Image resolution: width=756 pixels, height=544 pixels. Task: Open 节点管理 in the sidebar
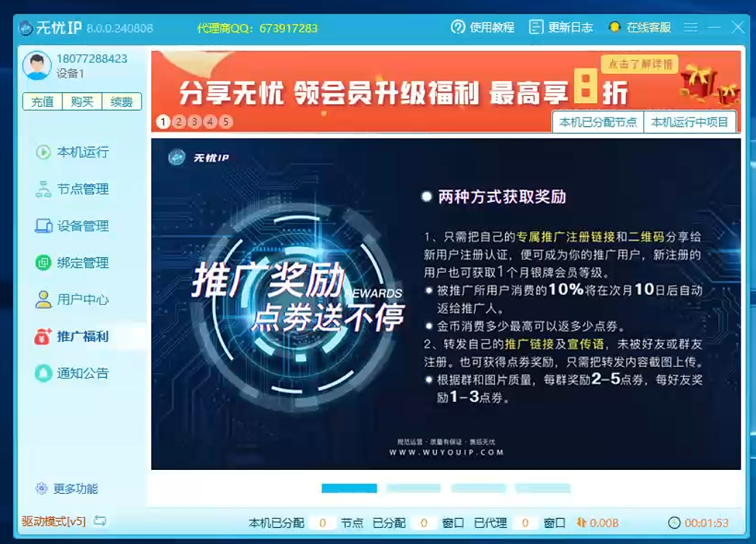click(x=72, y=189)
